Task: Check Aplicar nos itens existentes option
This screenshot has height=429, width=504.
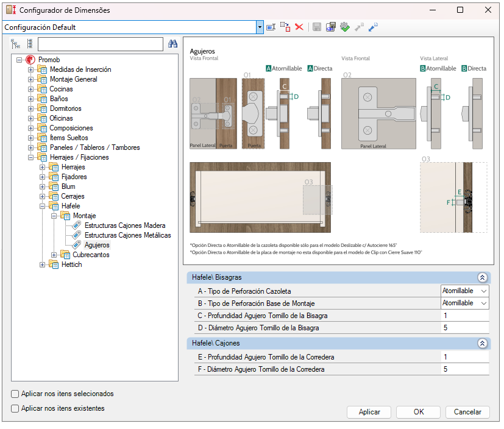Action: (x=15, y=408)
